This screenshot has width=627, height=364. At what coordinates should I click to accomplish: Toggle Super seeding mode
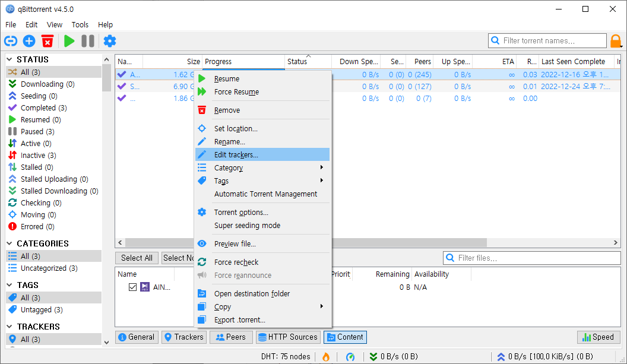[x=262, y=225]
